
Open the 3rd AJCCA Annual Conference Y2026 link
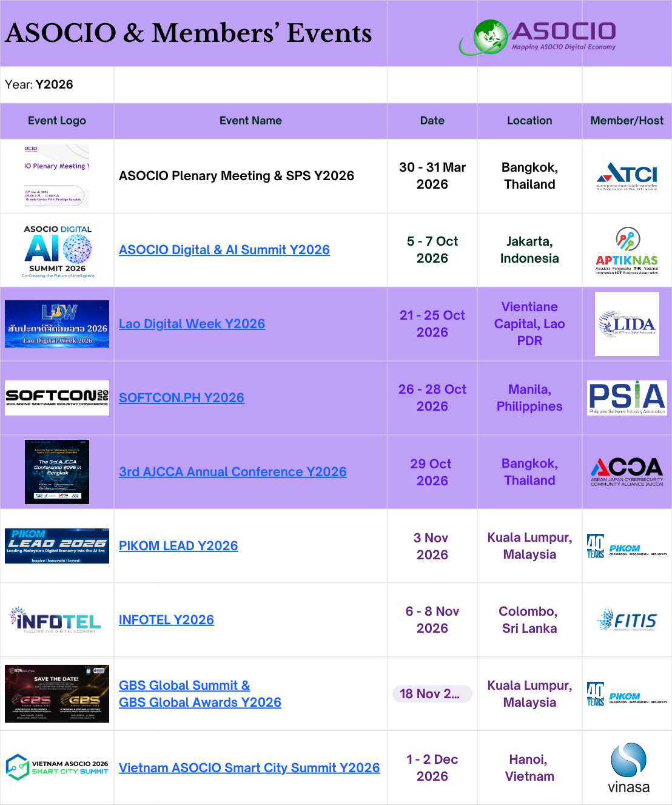click(233, 472)
